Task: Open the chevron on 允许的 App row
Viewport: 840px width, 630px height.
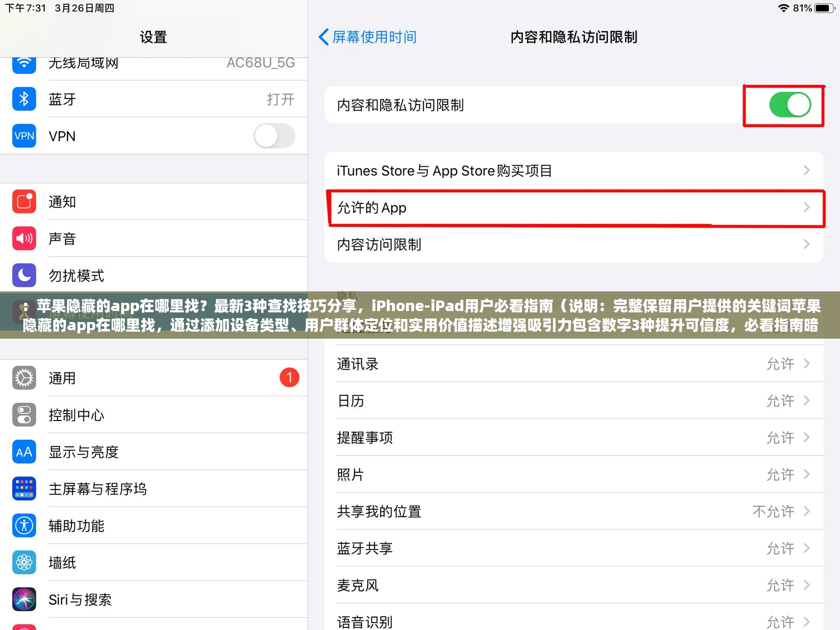Action: tap(807, 207)
